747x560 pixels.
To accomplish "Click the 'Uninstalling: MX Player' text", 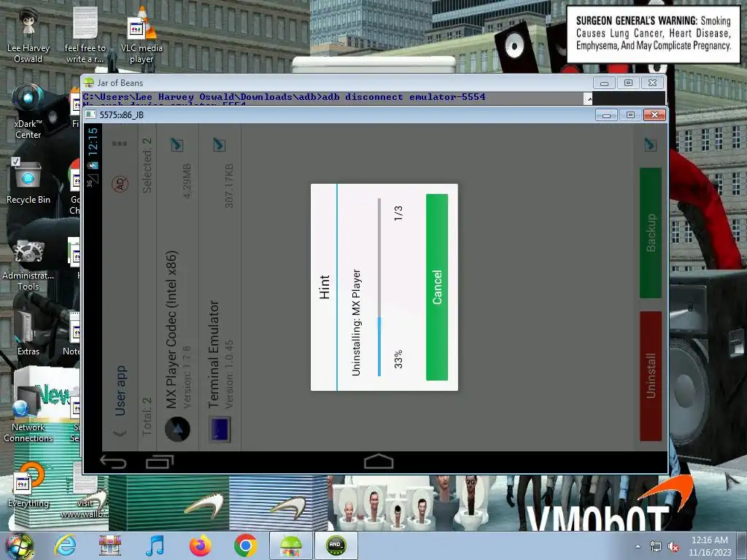I will coord(356,323).
